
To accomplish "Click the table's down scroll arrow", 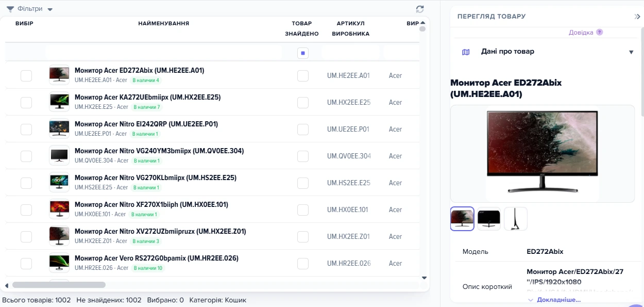I will pyautogui.click(x=424, y=278).
